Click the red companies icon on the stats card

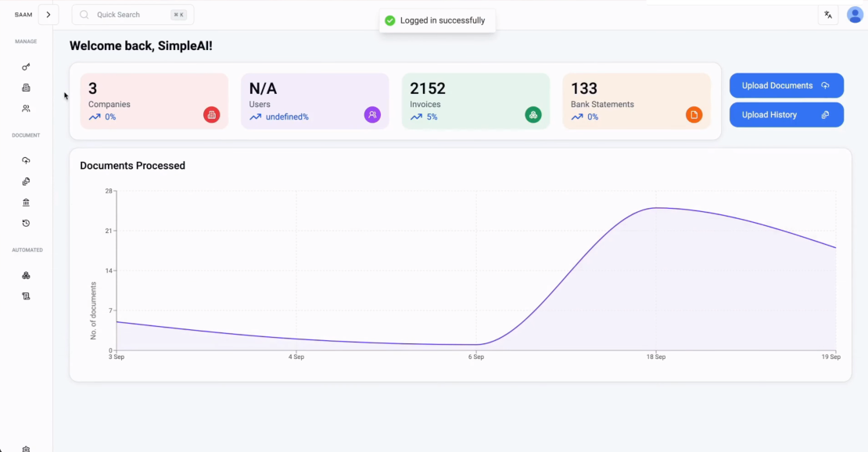(211, 114)
